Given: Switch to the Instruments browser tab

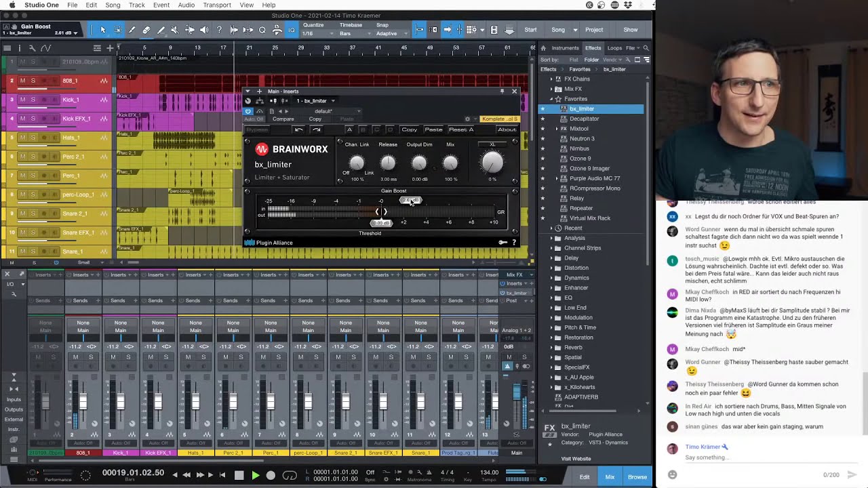Looking at the screenshot, I should tap(565, 48).
